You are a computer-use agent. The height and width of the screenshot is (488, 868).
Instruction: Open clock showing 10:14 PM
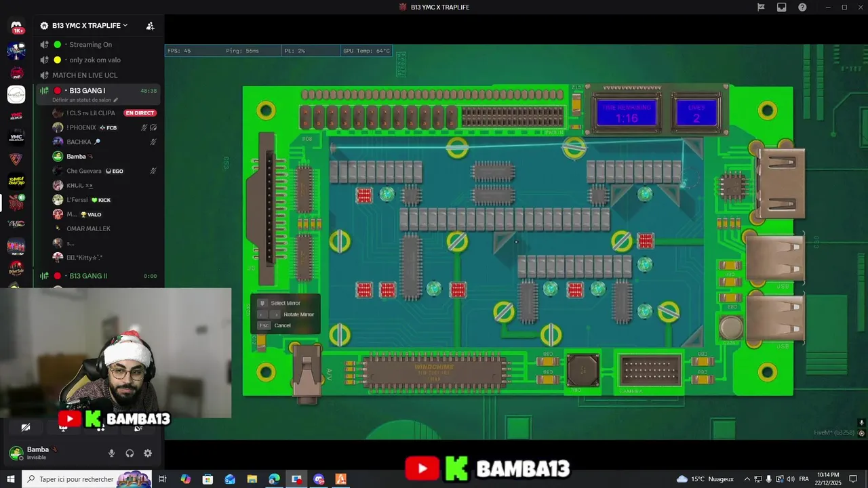pos(829,479)
